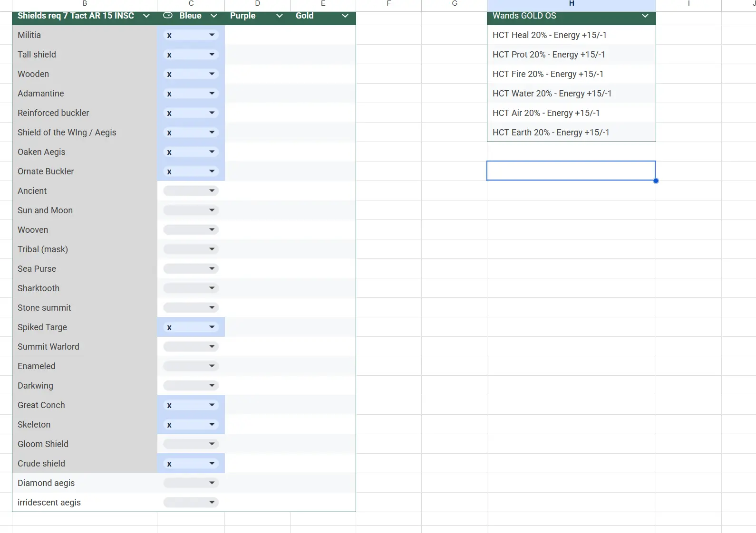Image resolution: width=756 pixels, height=533 pixels.
Task: Open the Gold column header dropdown
Action: click(345, 16)
